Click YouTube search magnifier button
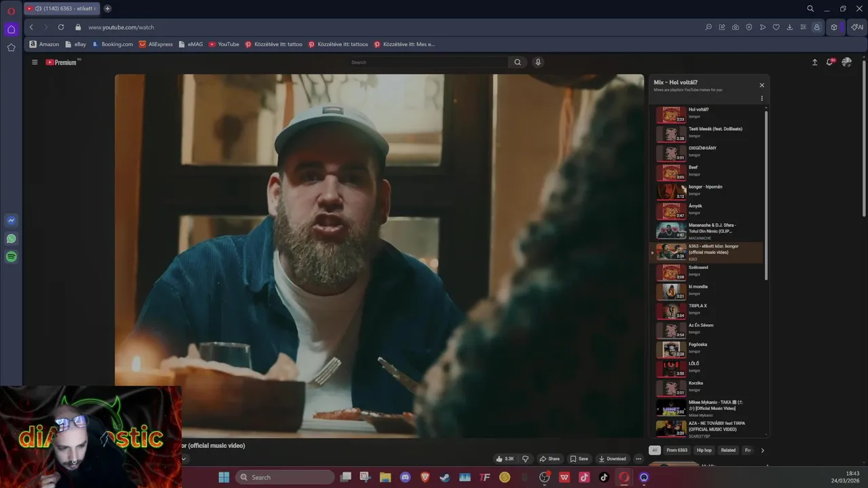This screenshot has height=488, width=868. tap(517, 62)
